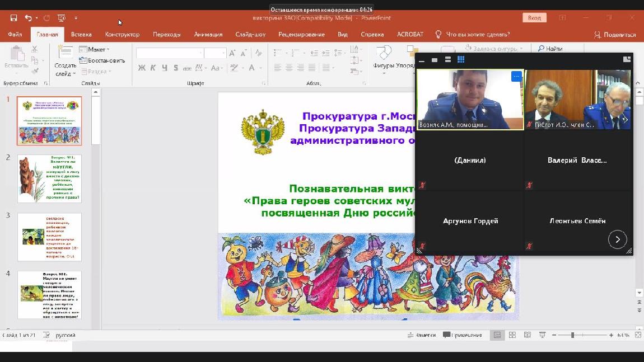Open the Абзац group dialog launcher

click(365, 83)
